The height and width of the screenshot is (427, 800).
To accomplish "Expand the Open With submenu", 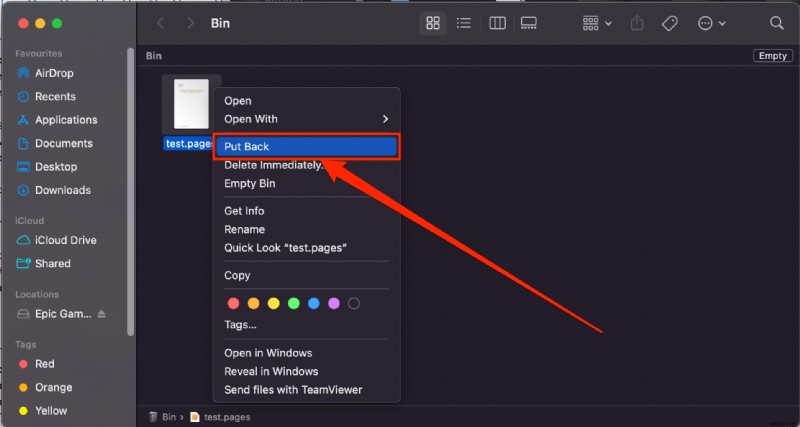I will coord(307,119).
